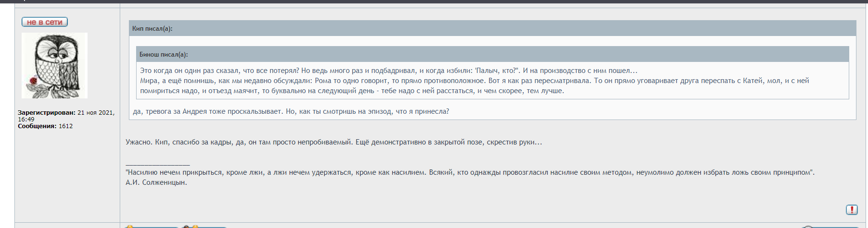
Task: Click the "Сообщения: 1612" post count
Action: [x=45, y=126]
